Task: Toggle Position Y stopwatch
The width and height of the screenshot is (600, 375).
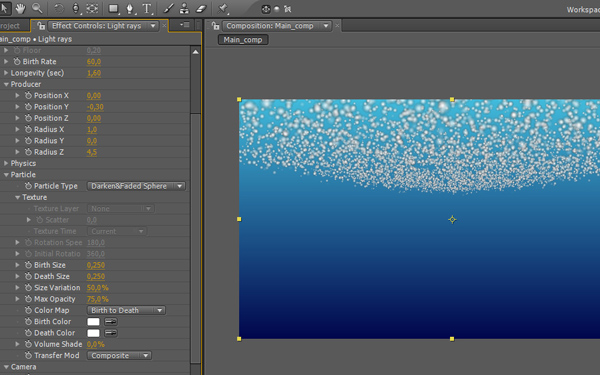Action: 28,107
